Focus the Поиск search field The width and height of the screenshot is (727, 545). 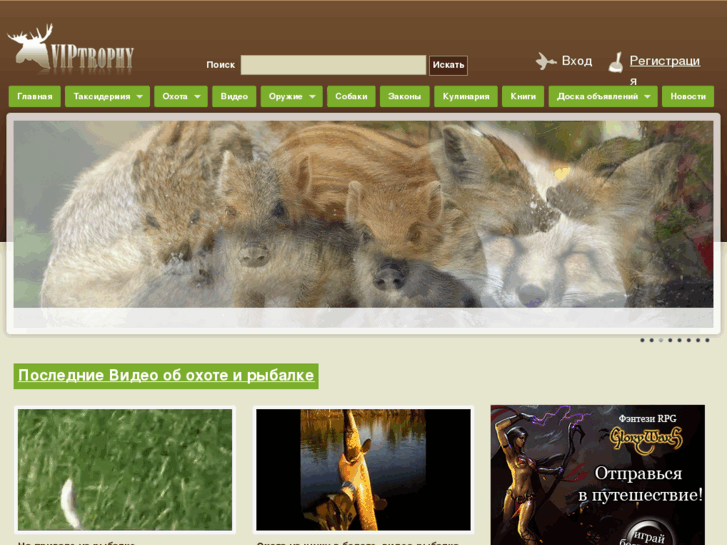(x=333, y=65)
